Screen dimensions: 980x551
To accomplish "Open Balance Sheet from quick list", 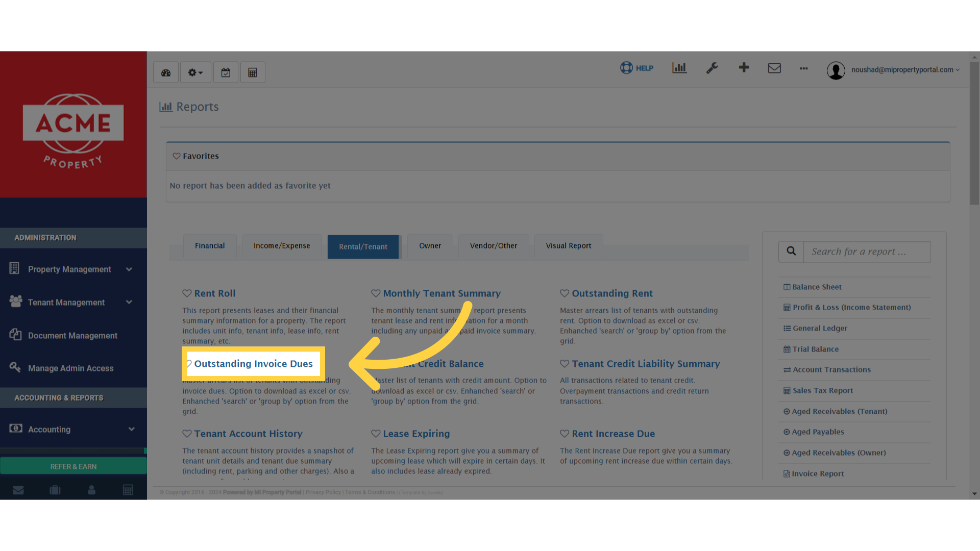I will pos(817,287).
